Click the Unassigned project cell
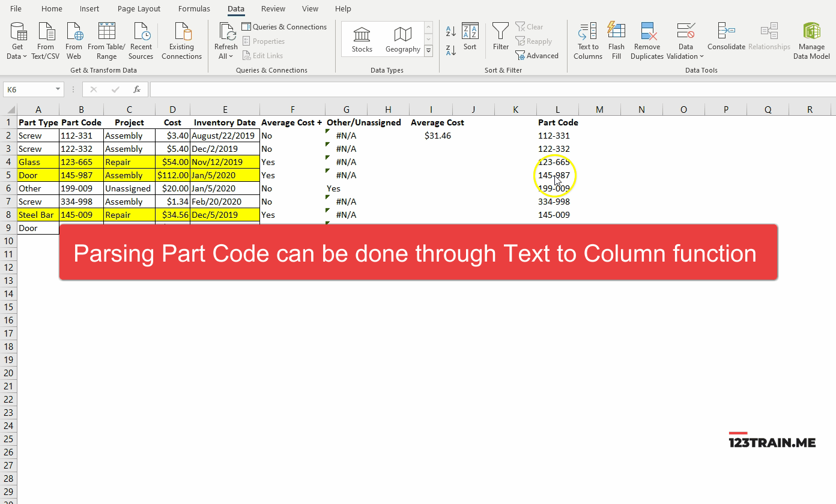 pos(129,188)
